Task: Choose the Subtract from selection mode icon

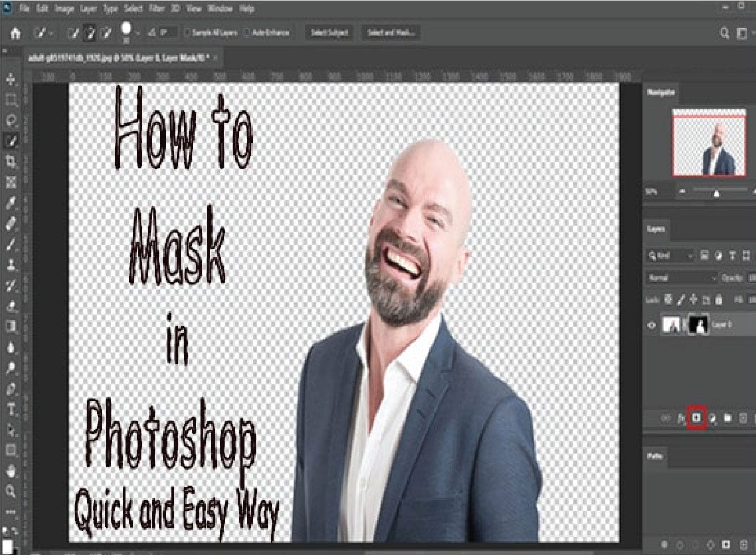Action: (x=106, y=33)
